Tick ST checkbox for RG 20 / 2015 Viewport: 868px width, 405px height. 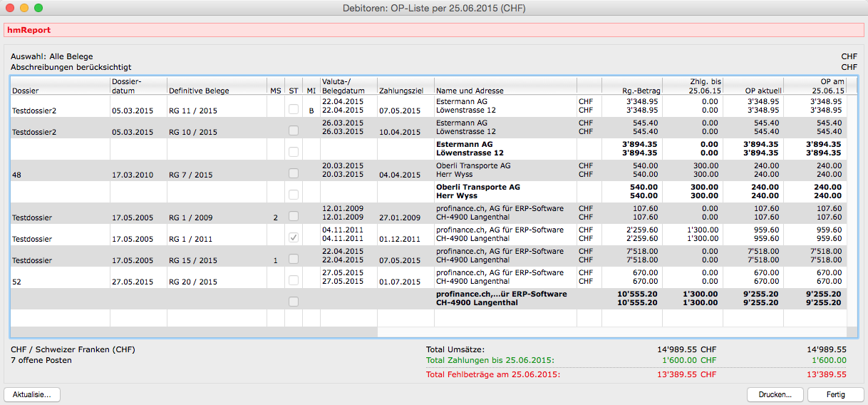click(x=294, y=281)
